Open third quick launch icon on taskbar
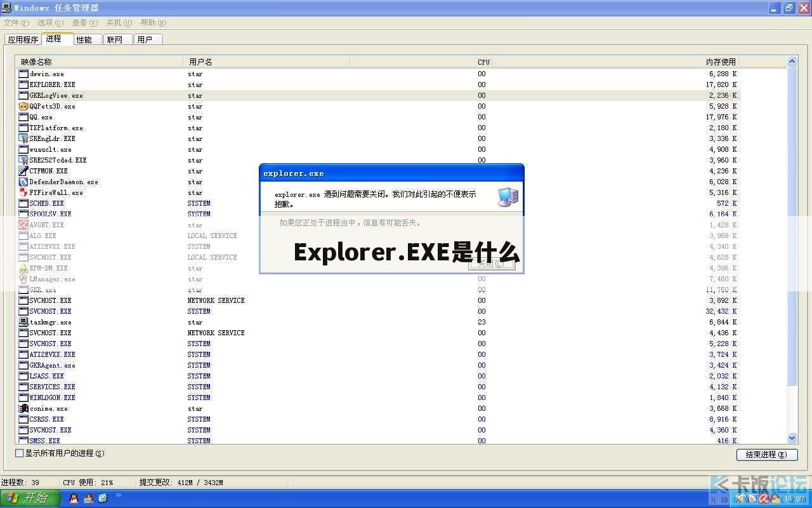 [103, 498]
